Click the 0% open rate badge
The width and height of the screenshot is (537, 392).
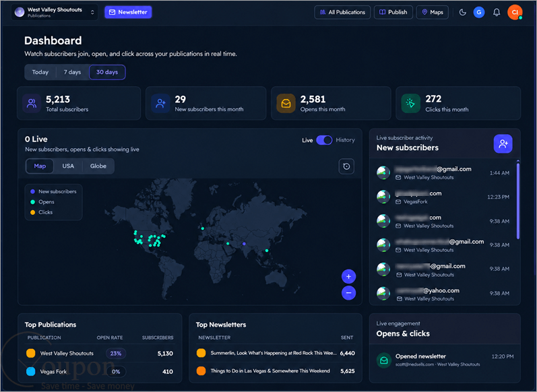pos(116,372)
